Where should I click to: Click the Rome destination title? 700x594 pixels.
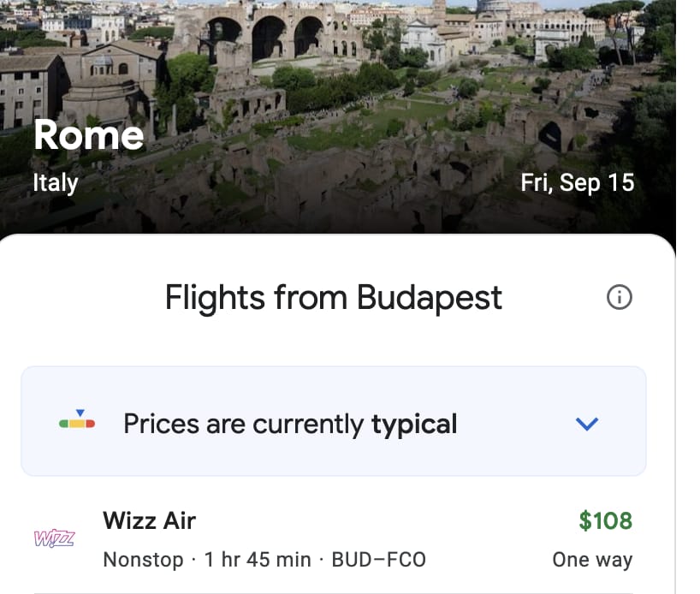88,135
